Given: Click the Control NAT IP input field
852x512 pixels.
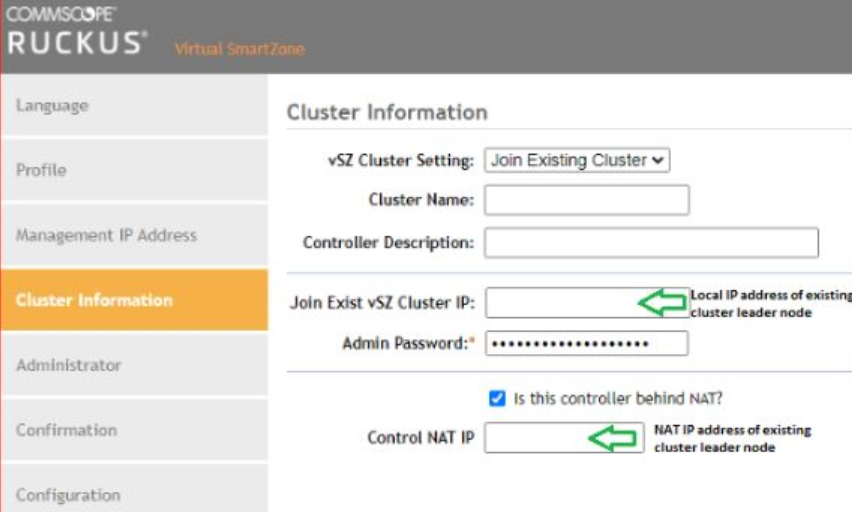Looking at the screenshot, I should (564, 438).
